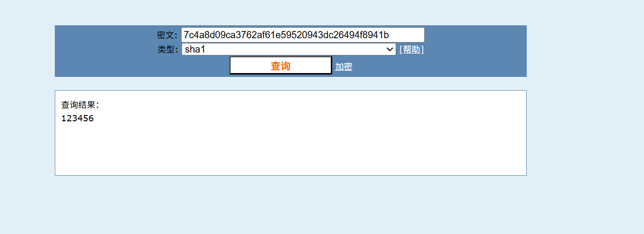Click the 123456 result text
Image resolution: width=644 pixels, height=234 pixels.
[77, 118]
